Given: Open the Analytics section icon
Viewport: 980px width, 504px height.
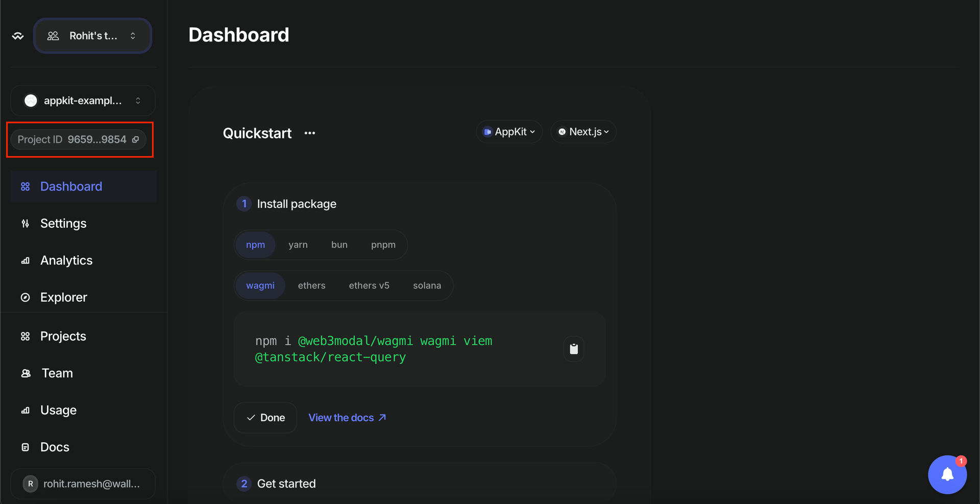Looking at the screenshot, I should [26, 260].
